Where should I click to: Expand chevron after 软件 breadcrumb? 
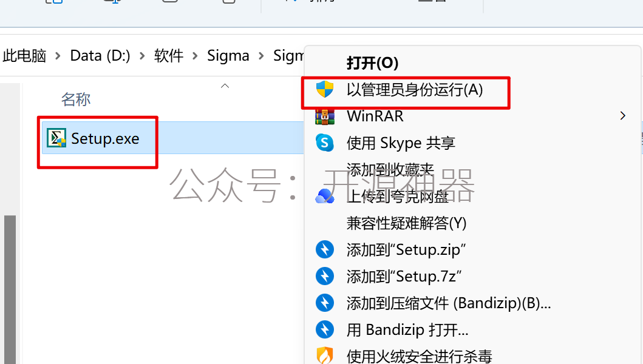195,55
